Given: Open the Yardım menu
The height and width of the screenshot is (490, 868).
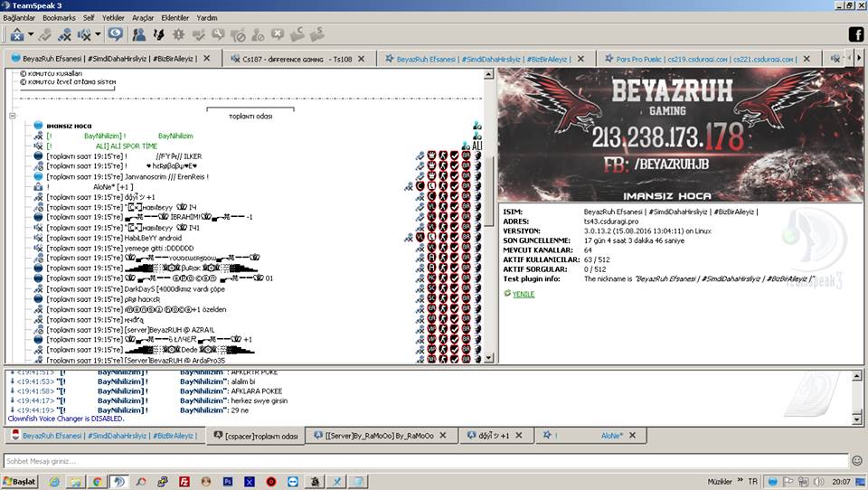Looking at the screenshot, I should point(207,18).
